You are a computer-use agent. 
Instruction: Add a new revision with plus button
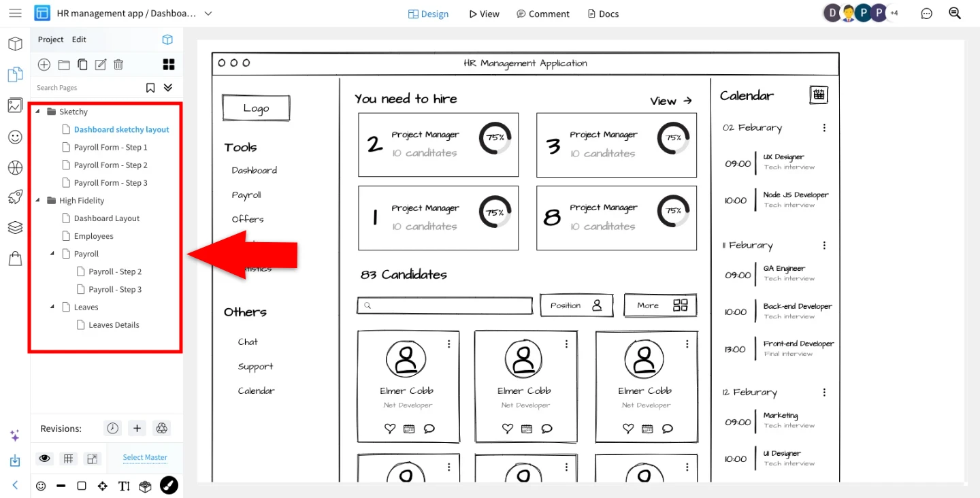point(137,428)
